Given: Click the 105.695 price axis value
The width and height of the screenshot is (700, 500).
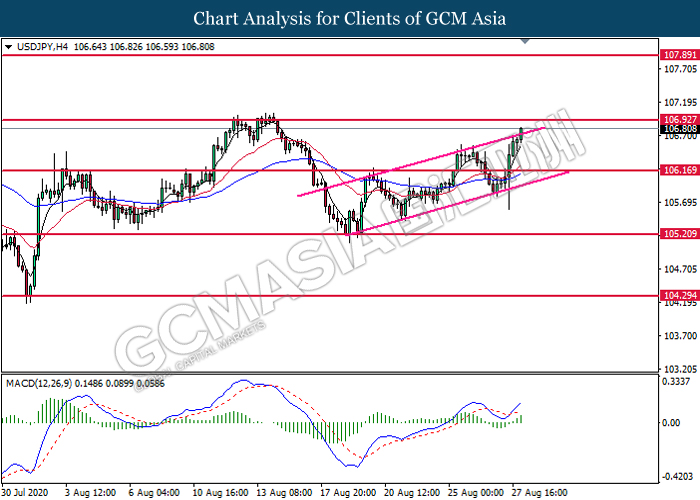Looking at the screenshot, I should (680, 203).
